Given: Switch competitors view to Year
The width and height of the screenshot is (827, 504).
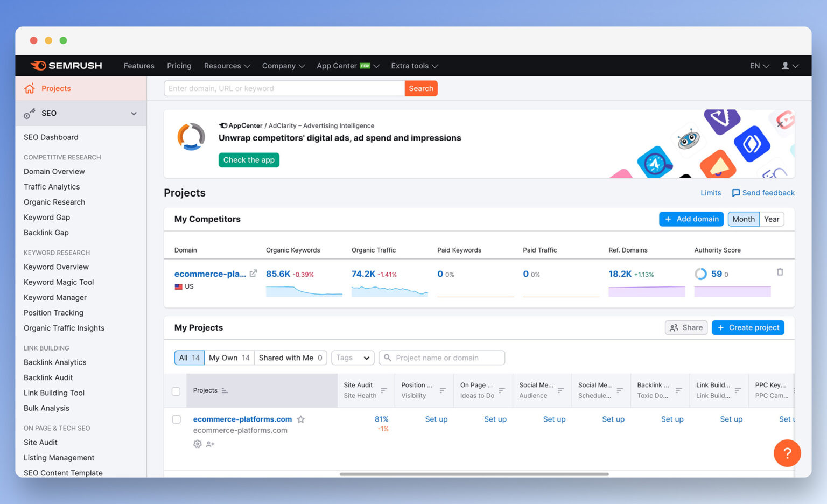Looking at the screenshot, I should (772, 219).
